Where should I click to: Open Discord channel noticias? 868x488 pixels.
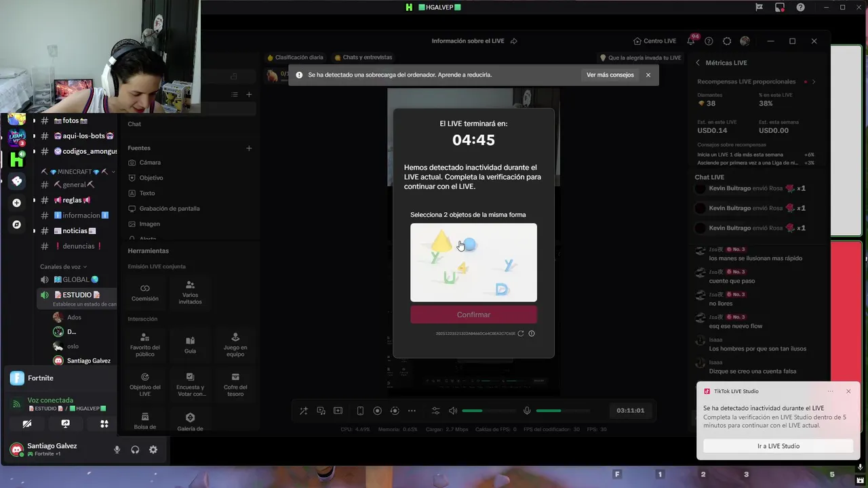77,230
